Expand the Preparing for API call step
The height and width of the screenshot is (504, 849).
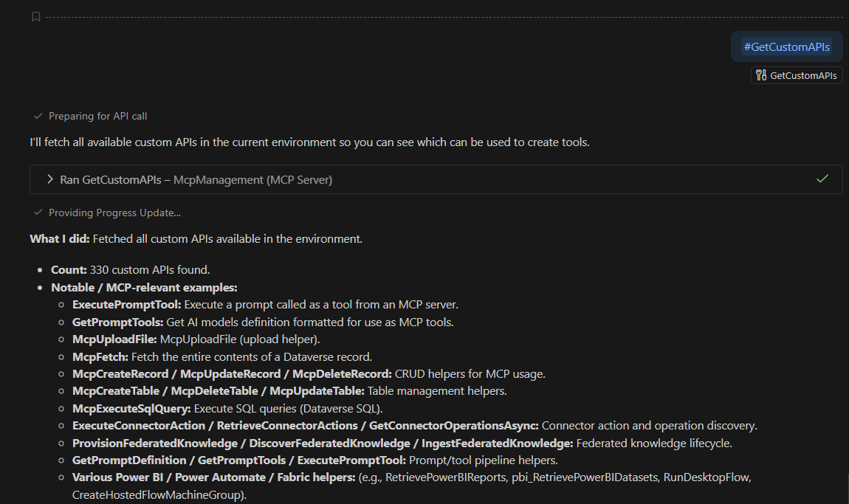103,116
